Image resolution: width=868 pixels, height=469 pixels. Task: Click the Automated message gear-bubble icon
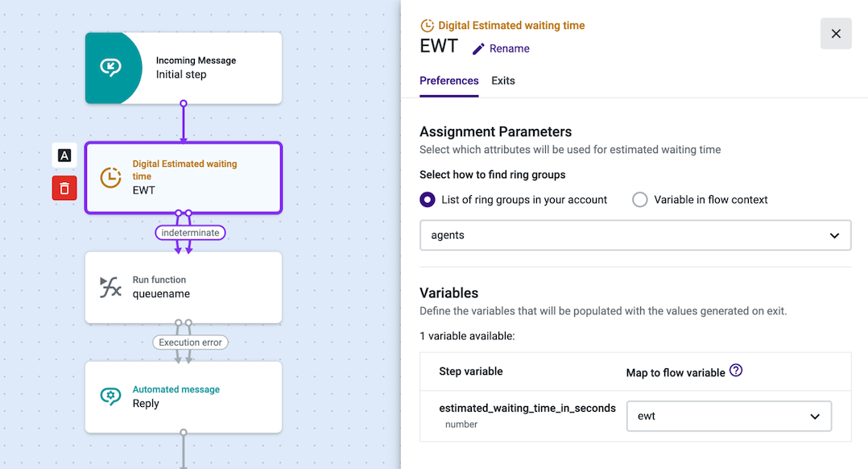[111, 396]
